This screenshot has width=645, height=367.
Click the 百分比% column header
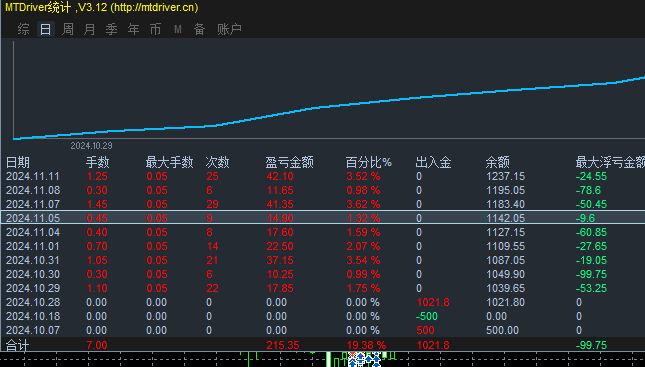click(x=369, y=163)
